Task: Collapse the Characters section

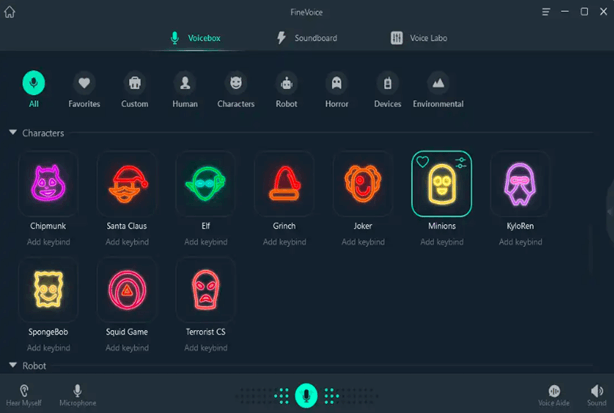Action: [x=13, y=133]
